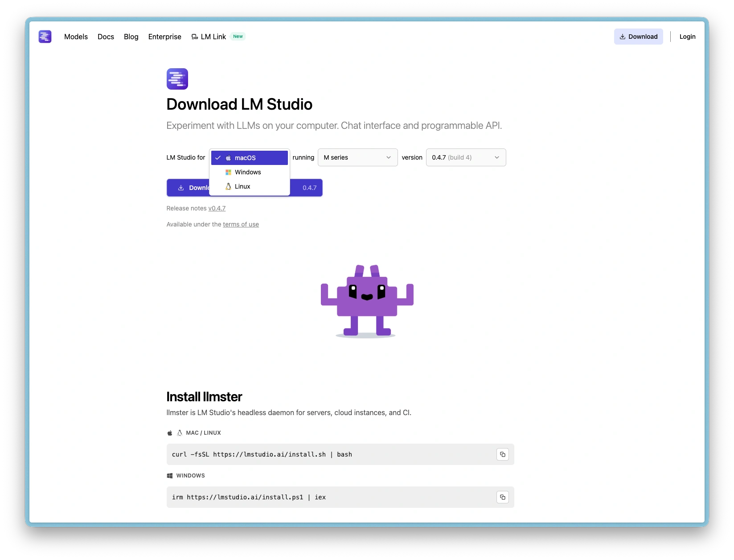Viewport: 734px width, 560px height.
Task: Navigate to the Enterprise page
Action: 164,37
